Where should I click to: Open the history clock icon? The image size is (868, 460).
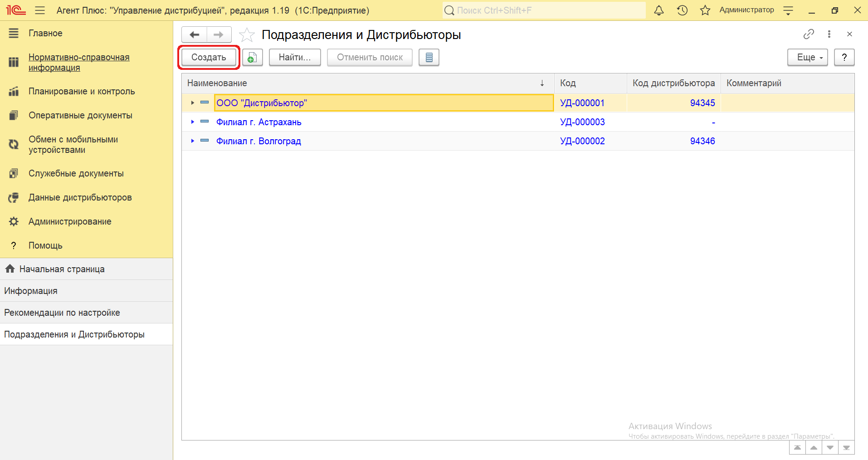(x=682, y=10)
